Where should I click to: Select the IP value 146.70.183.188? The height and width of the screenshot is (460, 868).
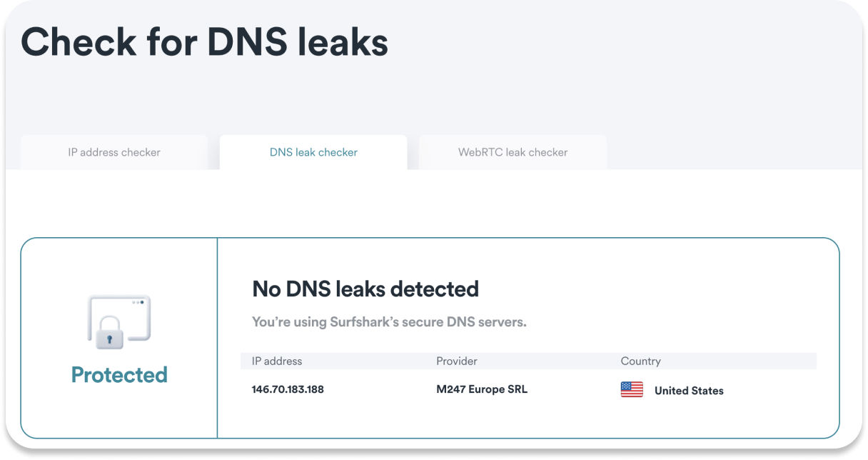[288, 390]
